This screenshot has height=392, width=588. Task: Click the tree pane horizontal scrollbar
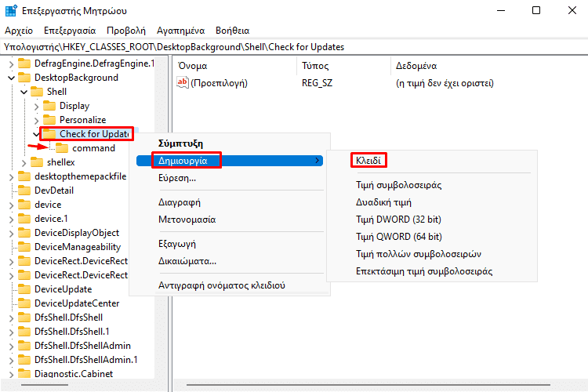[x=44, y=385]
